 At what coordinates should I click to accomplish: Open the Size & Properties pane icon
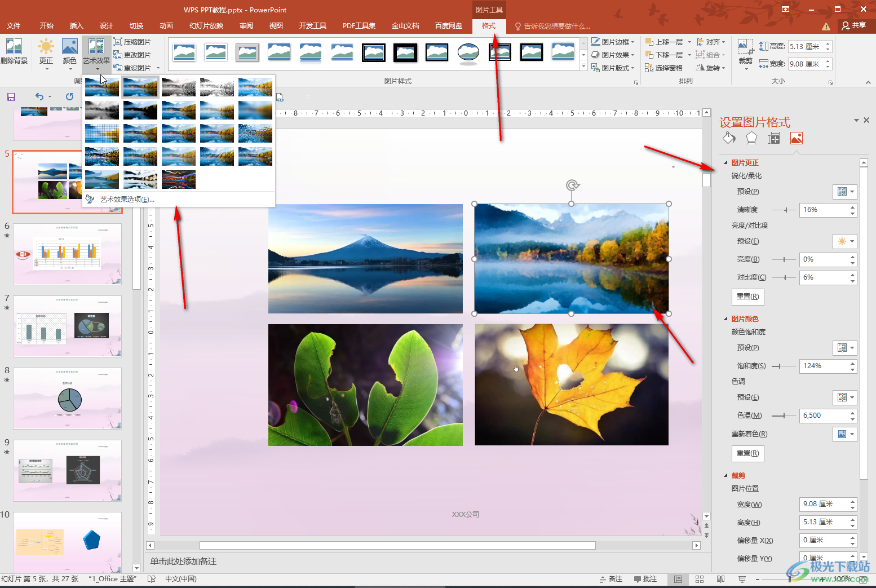[774, 138]
